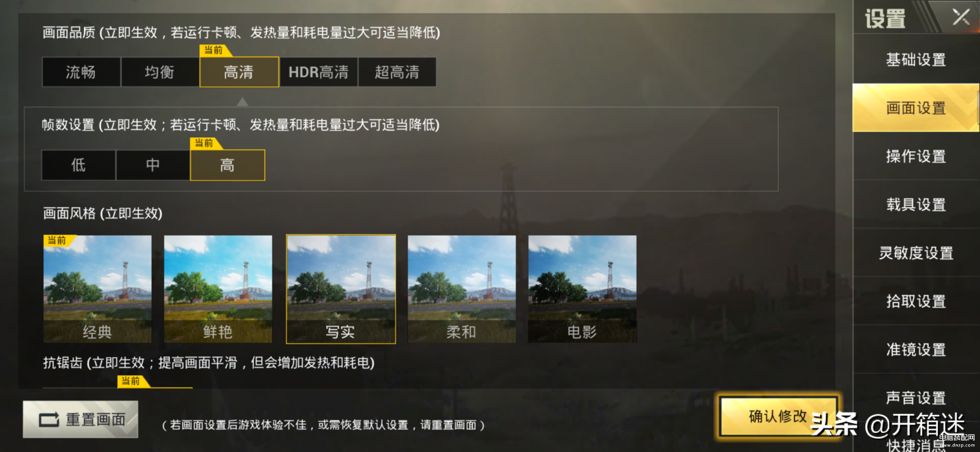The image size is (980, 452).
Task: Pick the 柔和 style thumbnail
Action: pyautogui.click(x=461, y=289)
